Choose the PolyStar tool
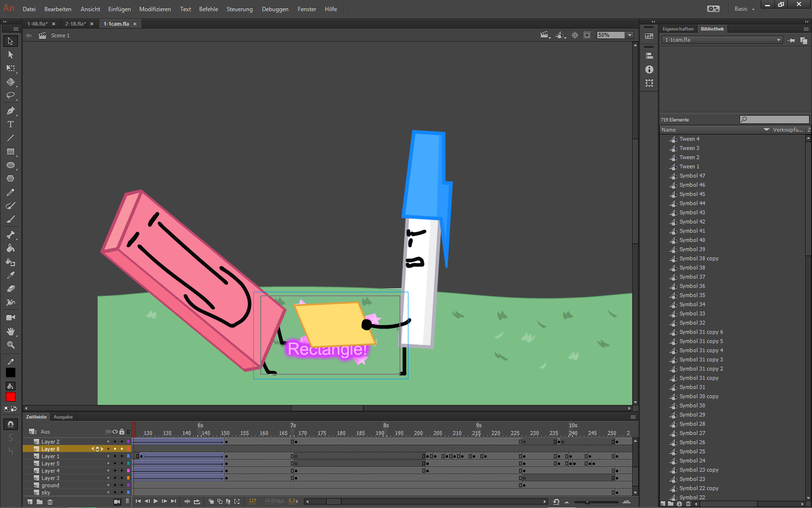 pos(11,179)
